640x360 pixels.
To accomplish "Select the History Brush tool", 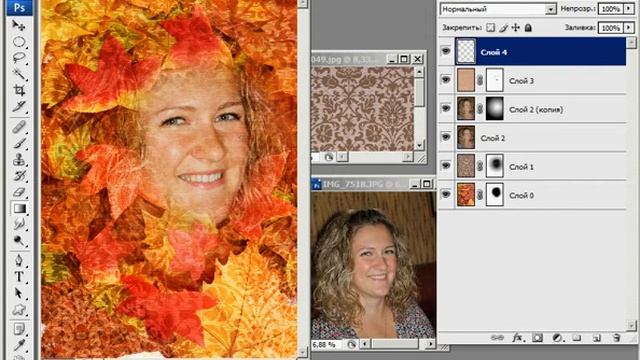I will (19, 176).
